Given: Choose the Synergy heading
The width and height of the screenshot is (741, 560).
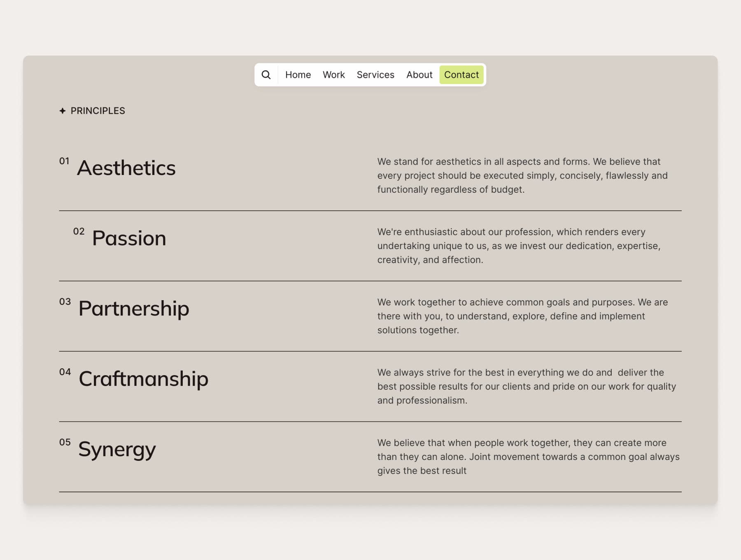Looking at the screenshot, I should (x=117, y=449).
